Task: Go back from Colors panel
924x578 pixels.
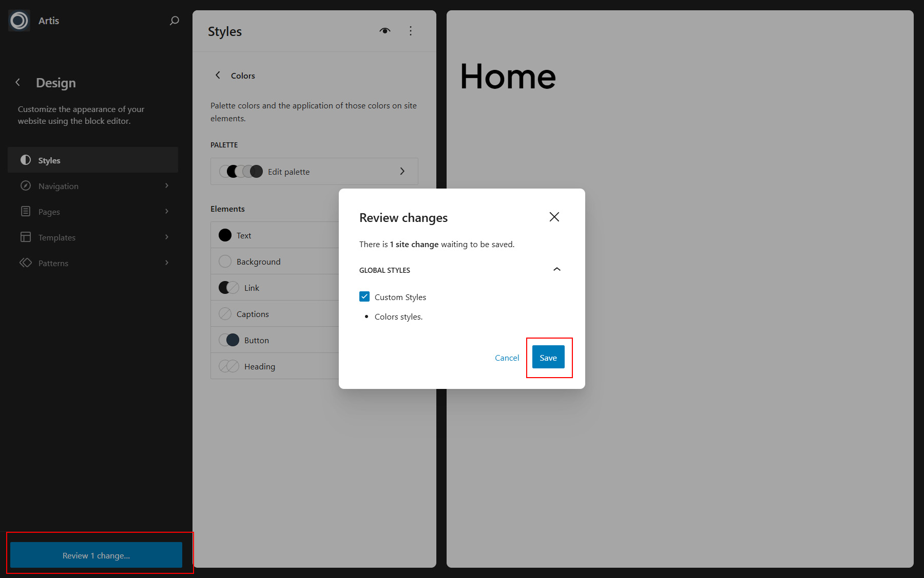Action: [x=218, y=76]
